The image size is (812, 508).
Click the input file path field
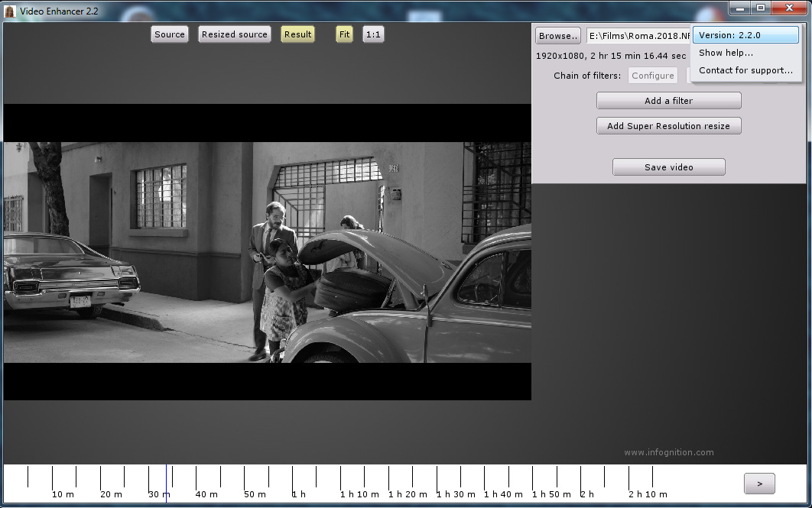point(638,36)
